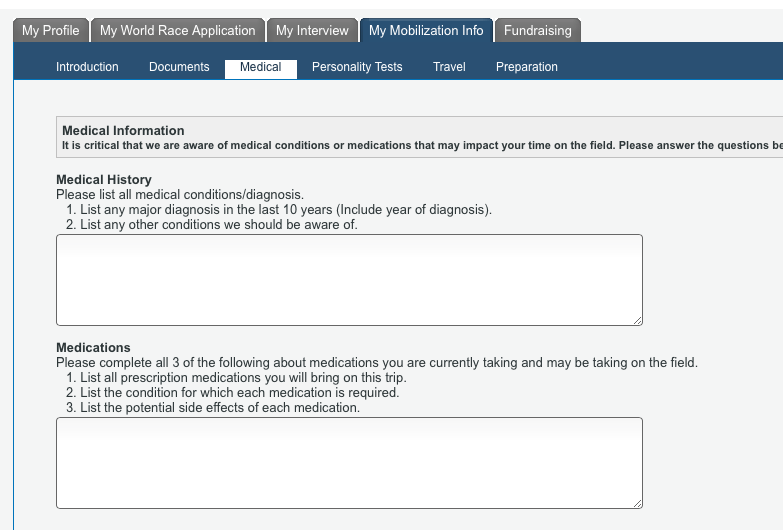Select the Medical sub-tab

tap(261, 68)
